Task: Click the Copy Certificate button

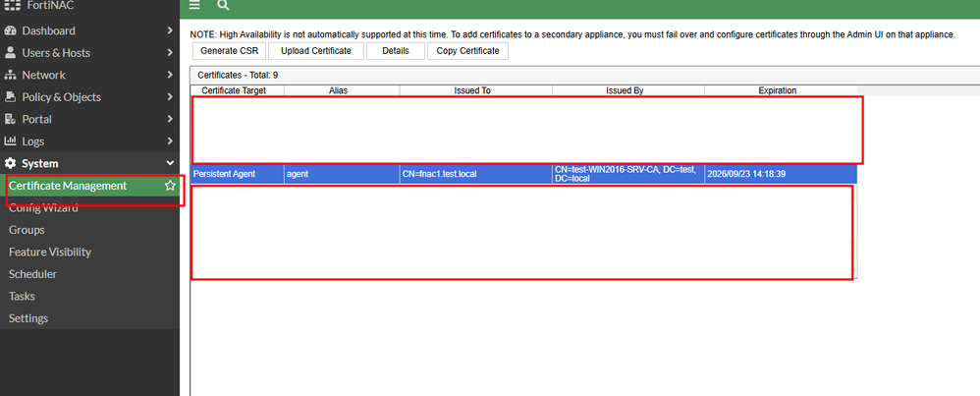Action: coord(467,51)
